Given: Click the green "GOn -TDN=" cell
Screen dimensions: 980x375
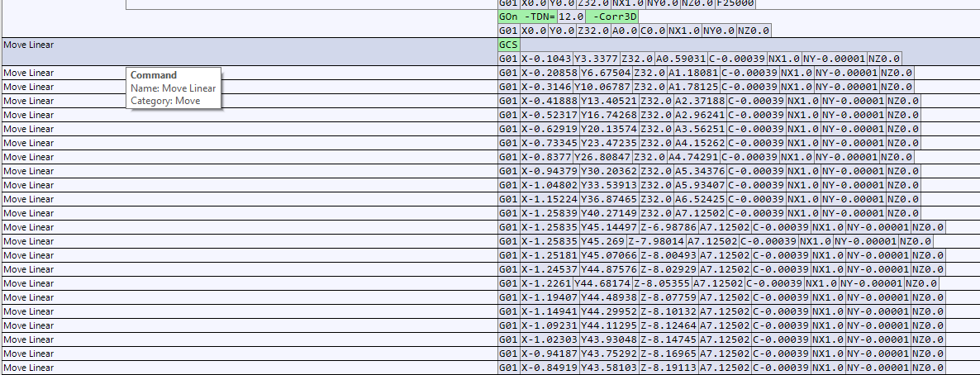Looking at the screenshot, I should 527,17.
